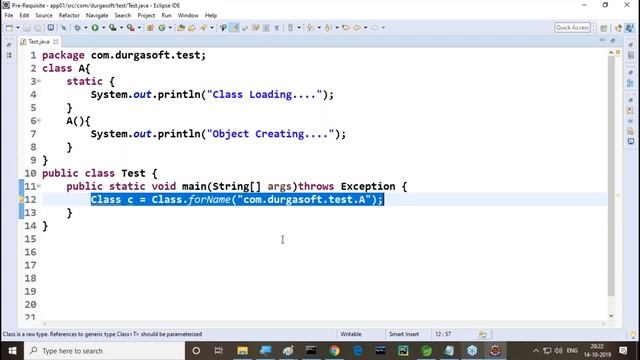The width and height of the screenshot is (640, 360).
Task: Collapse the A() constructor fold on line 6
Action: point(39,120)
